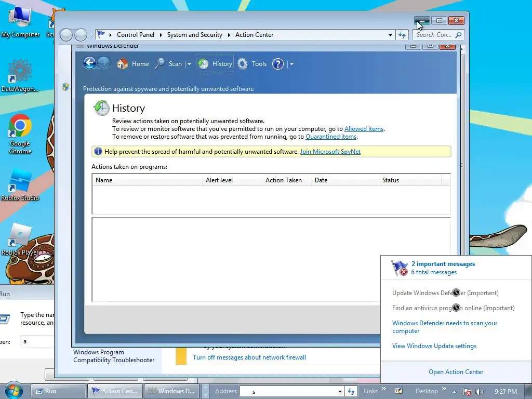
Task: Refresh the Action Center window
Action: [x=402, y=35]
